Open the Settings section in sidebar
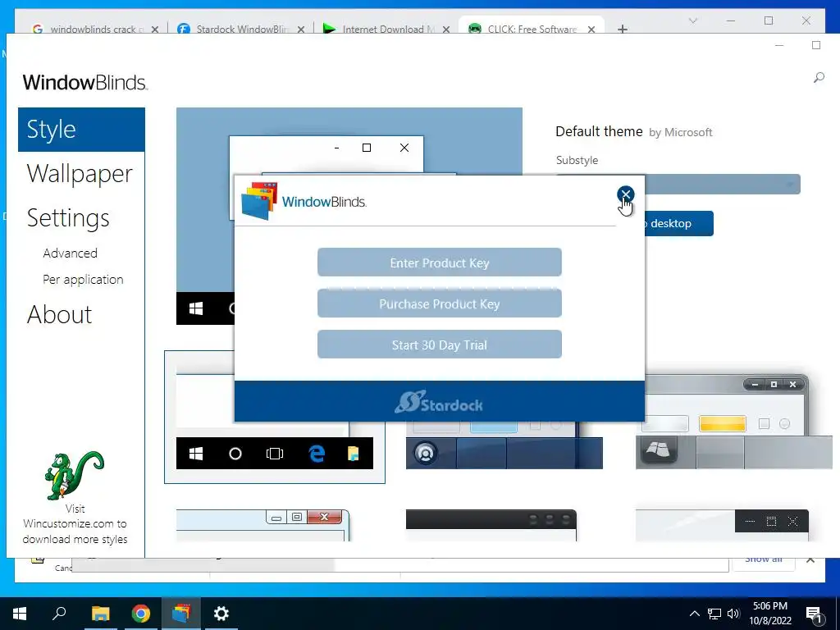The width and height of the screenshot is (840, 630). click(x=68, y=218)
